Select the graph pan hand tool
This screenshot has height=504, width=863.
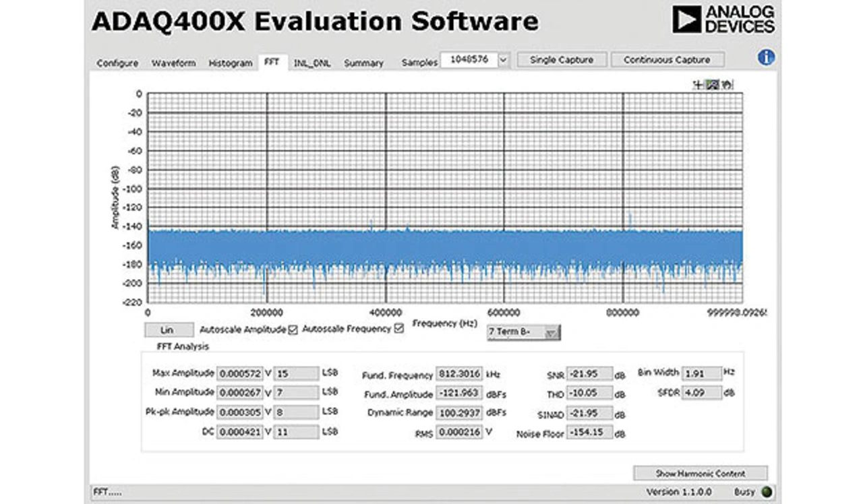click(x=727, y=85)
